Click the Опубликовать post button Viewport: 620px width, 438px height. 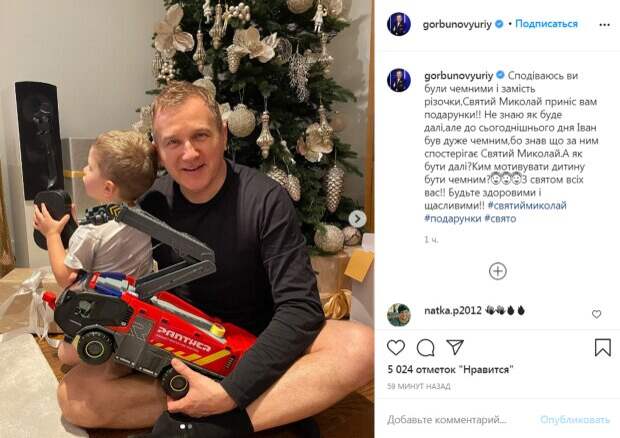point(575,419)
